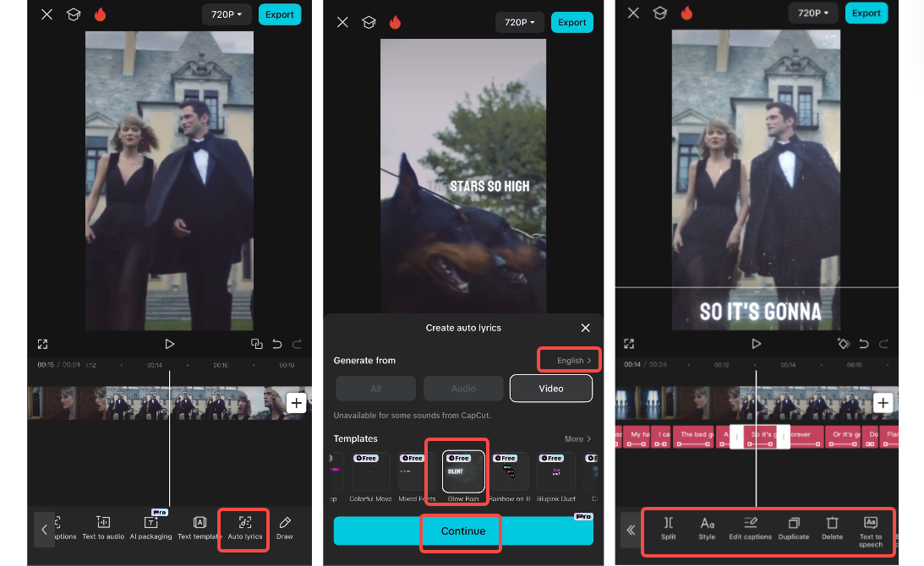Redo on the Auto lyrics toolbar screen

(x=297, y=344)
